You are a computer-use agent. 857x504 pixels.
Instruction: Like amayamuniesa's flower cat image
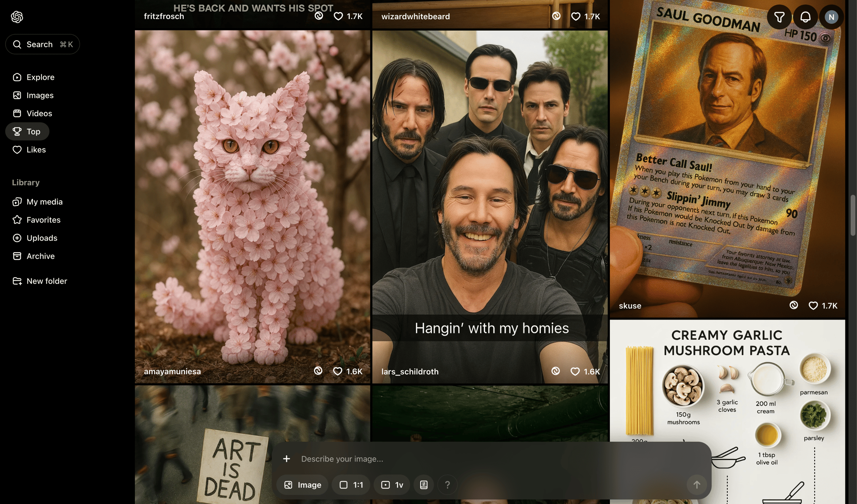pos(337,371)
